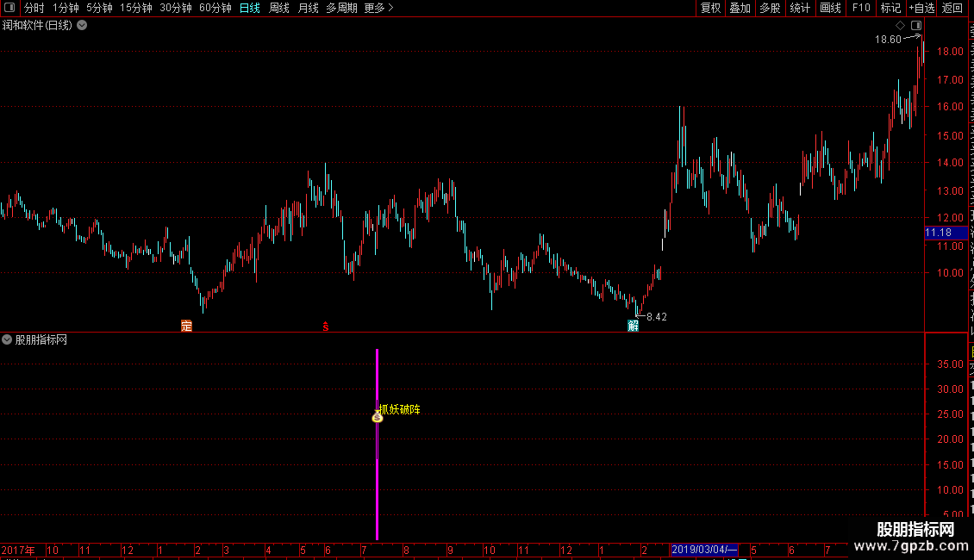Select the 30分钟 period tab
This screenshot has width=974, height=560.
(x=176, y=8)
